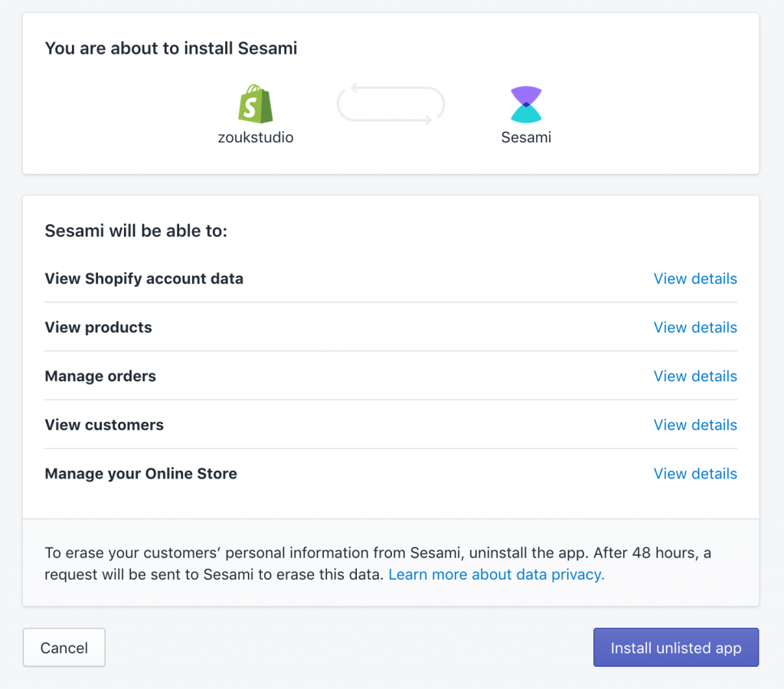This screenshot has height=689, width=784.
Task: Click the sync arrows between store and app
Action: pos(390,104)
